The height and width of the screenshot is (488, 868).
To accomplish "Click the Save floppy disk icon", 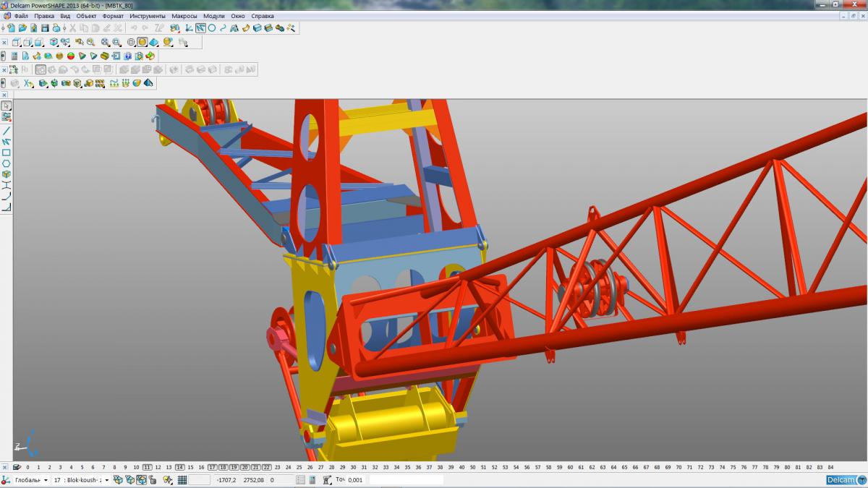I will 45,27.
